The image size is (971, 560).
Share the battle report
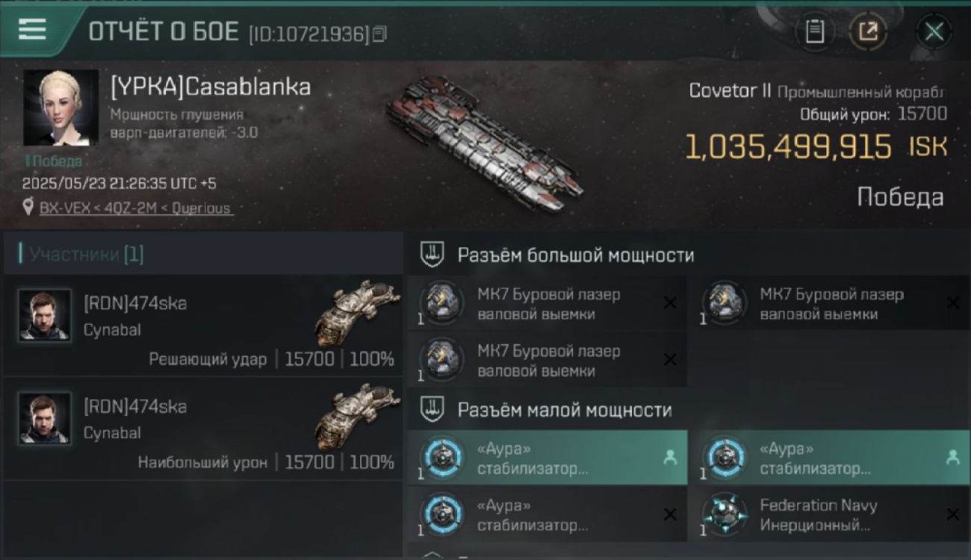point(867,31)
